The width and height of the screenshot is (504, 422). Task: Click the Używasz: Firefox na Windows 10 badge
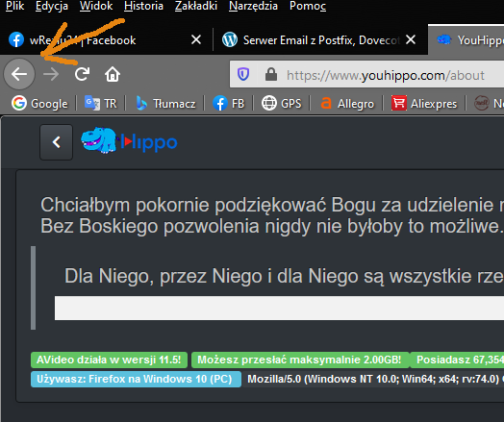136,379
